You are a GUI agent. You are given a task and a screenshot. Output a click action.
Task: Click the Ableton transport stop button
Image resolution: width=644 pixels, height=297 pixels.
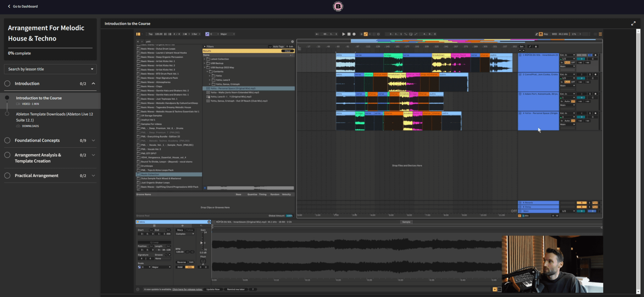point(349,34)
